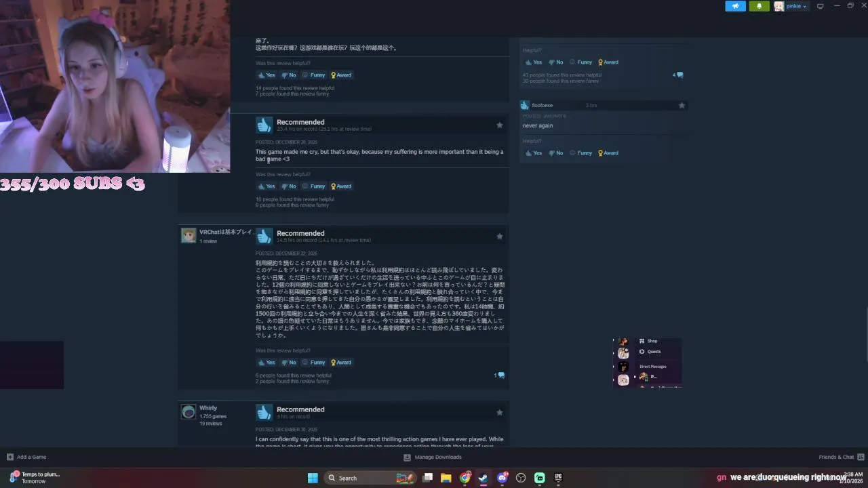Screen dimensions: 868x488
Task: Mark 43-helpful review as Funny
Action: [580, 62]
